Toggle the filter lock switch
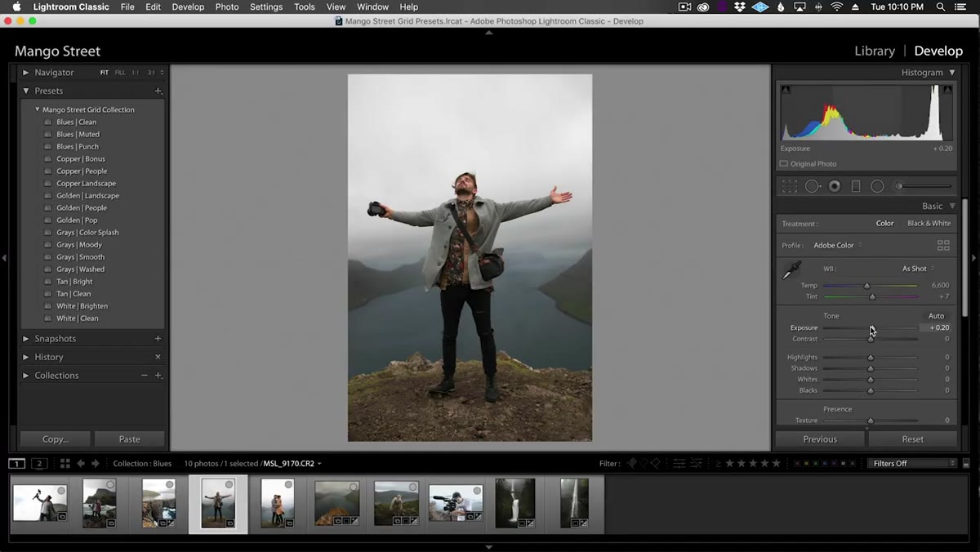The width and height of the screenshot is (980, 552). click(967, 463)
